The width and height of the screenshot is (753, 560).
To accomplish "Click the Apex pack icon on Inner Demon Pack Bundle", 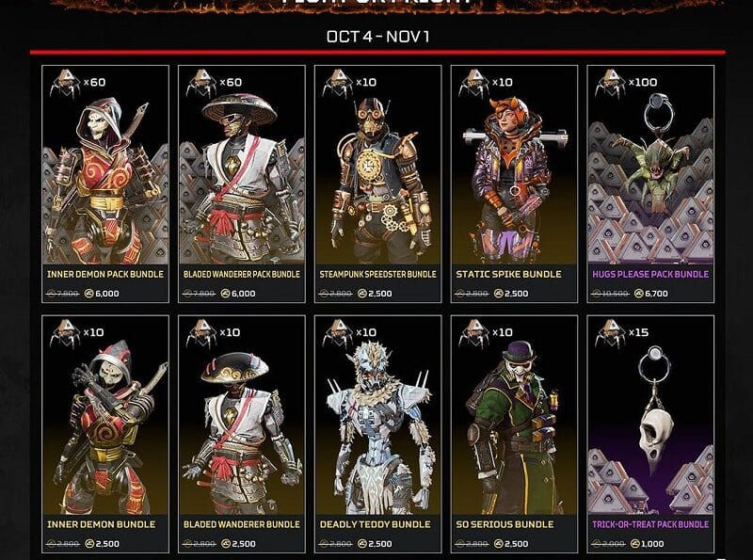I will 65,83.
